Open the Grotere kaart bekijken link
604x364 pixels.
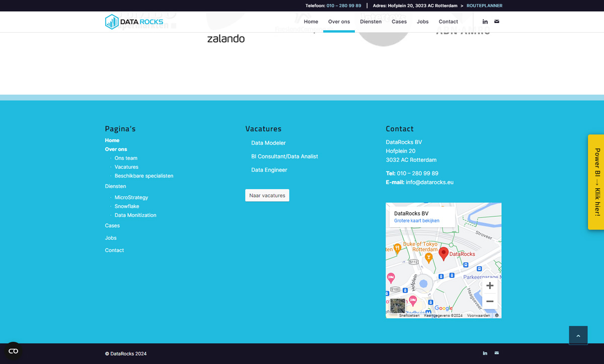point(418,220)
